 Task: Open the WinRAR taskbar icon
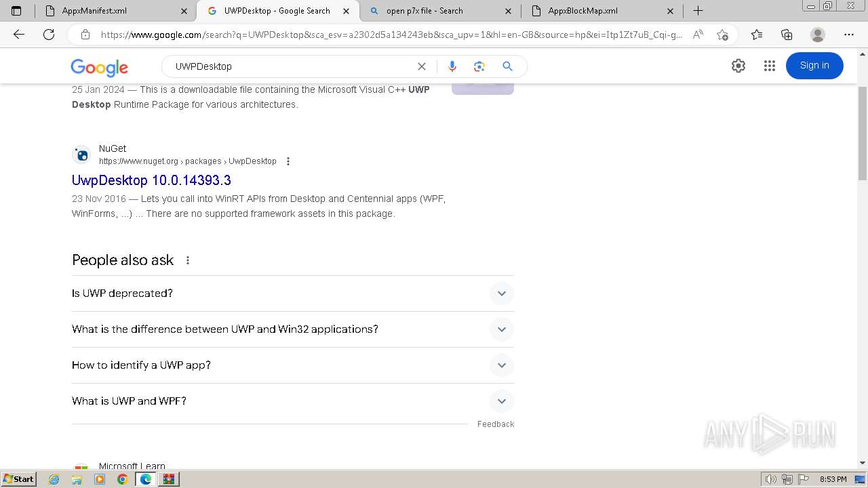tap(168, 479)
